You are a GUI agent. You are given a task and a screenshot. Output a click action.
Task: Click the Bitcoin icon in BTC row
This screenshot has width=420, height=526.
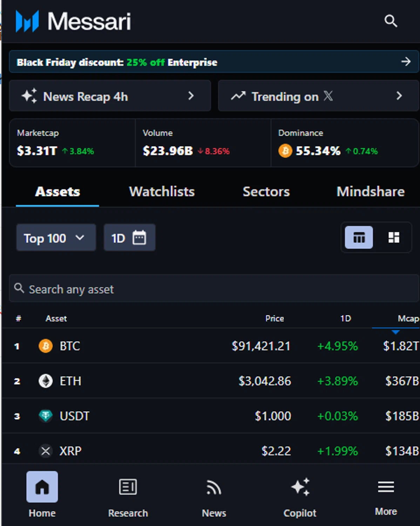(46, 346)
